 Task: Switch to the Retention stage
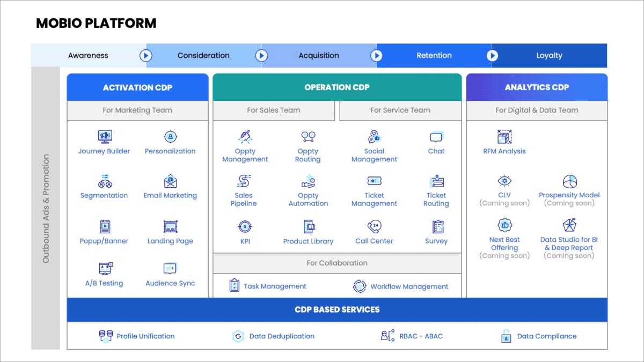[434, 55]
